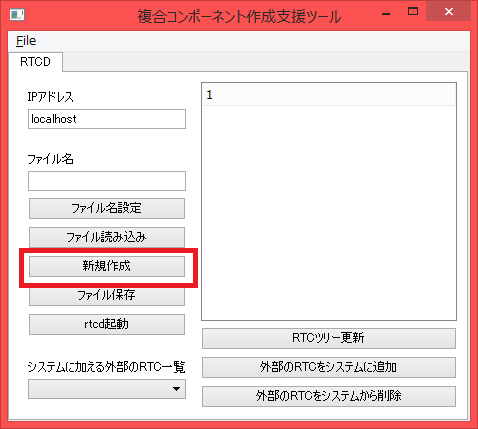Click 外部のRTCをシステムから削除 button

[x=329, y=396]
